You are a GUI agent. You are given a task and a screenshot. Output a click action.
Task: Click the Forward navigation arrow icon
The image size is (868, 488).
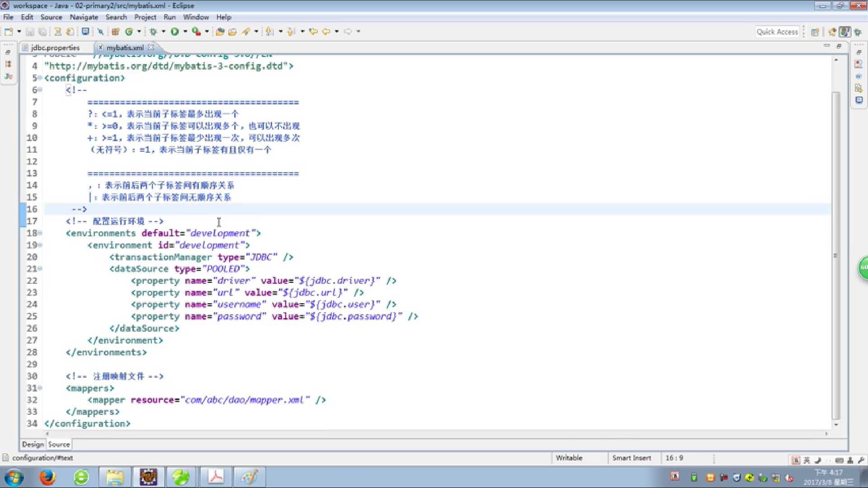coord(348,32)
